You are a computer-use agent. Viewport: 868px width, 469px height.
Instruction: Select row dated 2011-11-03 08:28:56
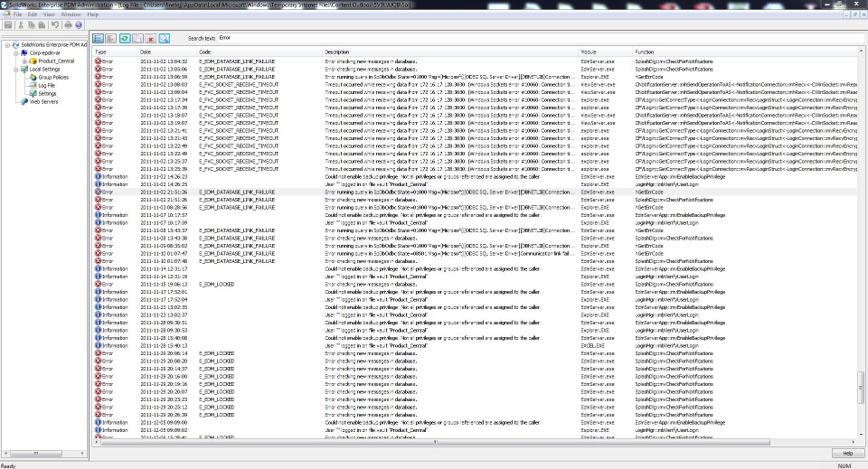(x=475, y=208)
